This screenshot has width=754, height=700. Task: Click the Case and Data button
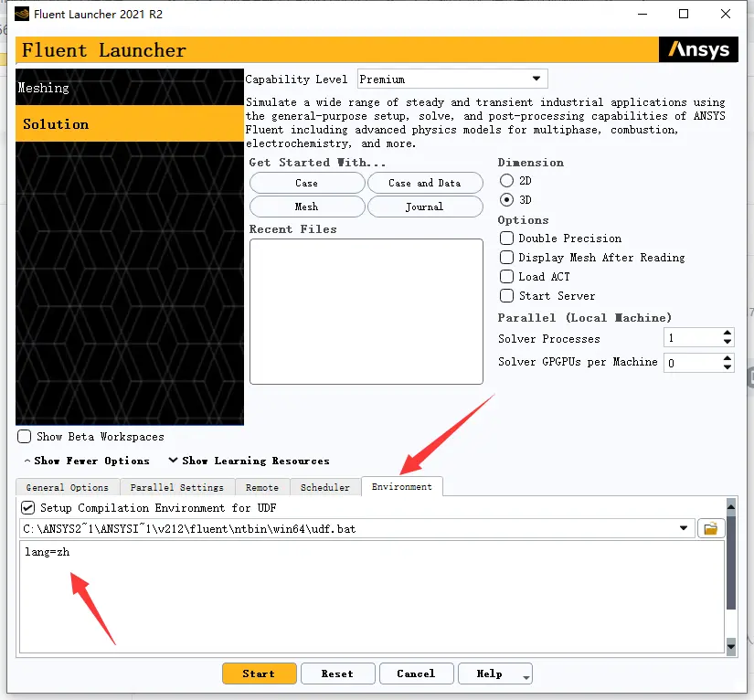click(x=425, y=183)
